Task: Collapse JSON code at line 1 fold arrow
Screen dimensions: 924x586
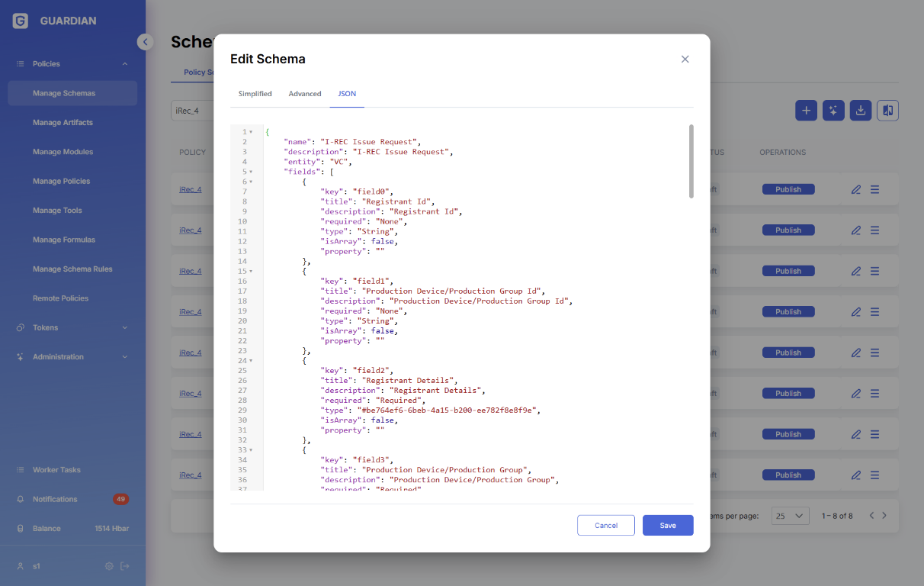Action: coord(251,132)
